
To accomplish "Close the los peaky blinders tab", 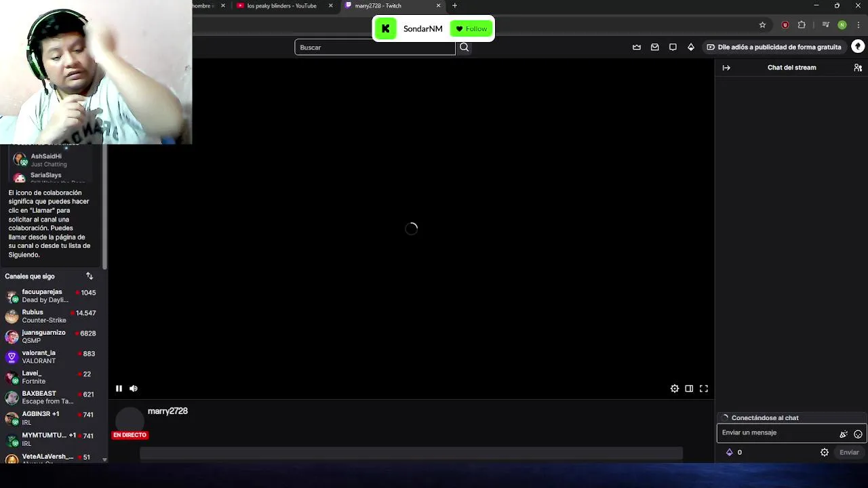I will pos(331,5).
